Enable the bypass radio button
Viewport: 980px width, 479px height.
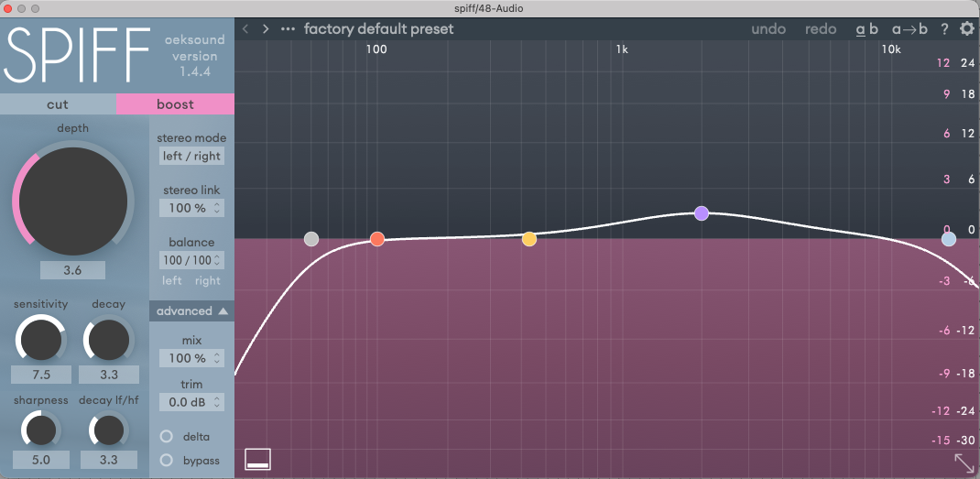pyautogui.click(x=167, y=460)
